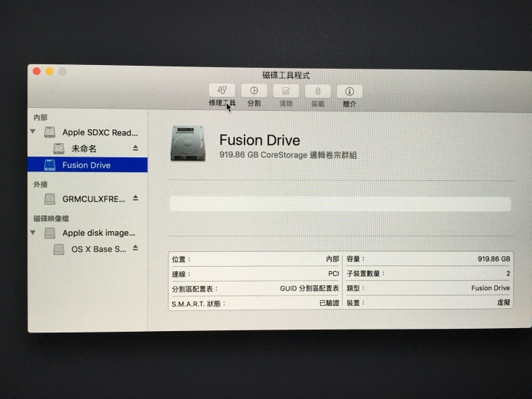Viewport: 532px width, 399px height.
Task: Collapse the Apple disk image disclosure triangle
Action: [33, 233]
